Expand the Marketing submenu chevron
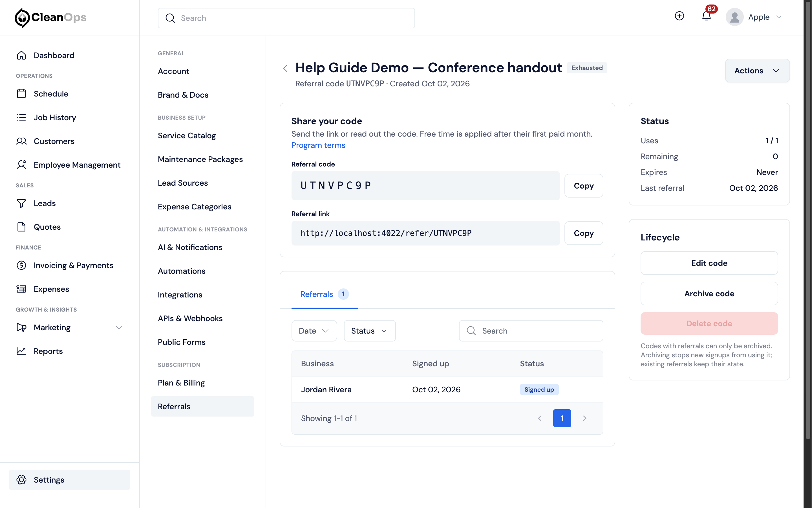812x508 pixels. tap(119, 327)
